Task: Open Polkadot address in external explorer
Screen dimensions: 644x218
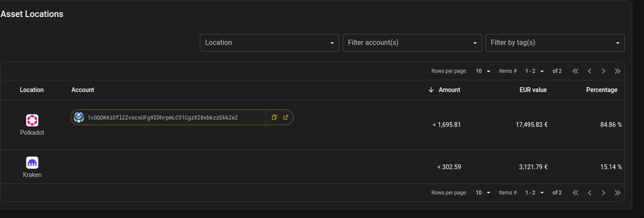Action: pos(285,118)
